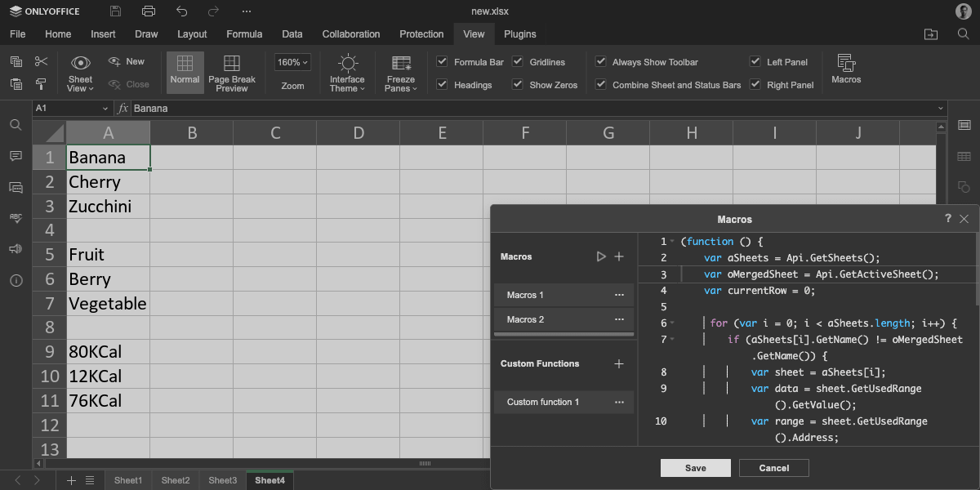Click the Print icon in title bar
This screenshot has width=980, height=490.
(x=148, y=11)
